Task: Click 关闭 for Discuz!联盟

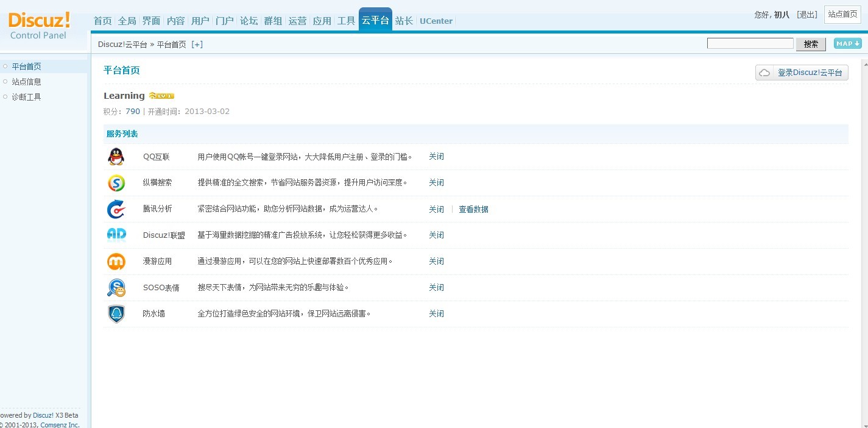Action: [436, 235]
